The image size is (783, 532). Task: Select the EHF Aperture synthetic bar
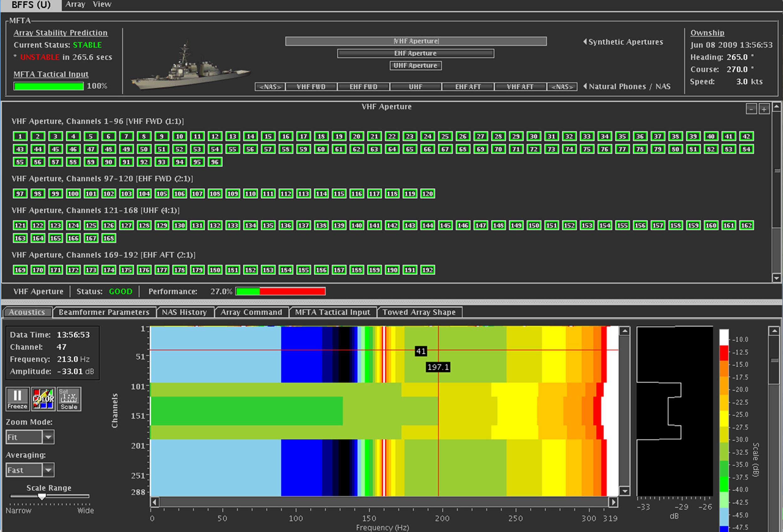[x=416, y=53]
